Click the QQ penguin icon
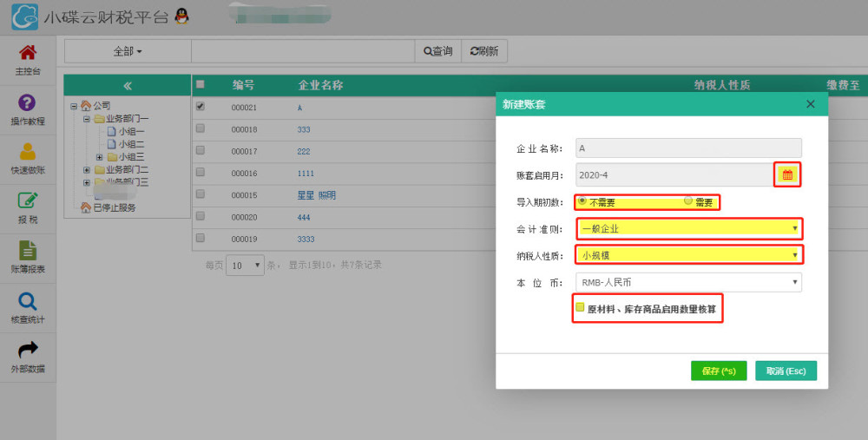Viewport: 868px width, 440px height. tap(181, 16)
